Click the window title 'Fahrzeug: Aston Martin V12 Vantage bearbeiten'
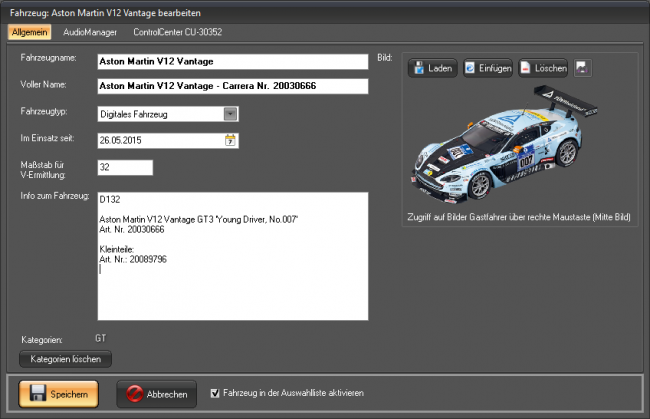The width and height of the screenshot is (650, 419). [x=105, y=13]
